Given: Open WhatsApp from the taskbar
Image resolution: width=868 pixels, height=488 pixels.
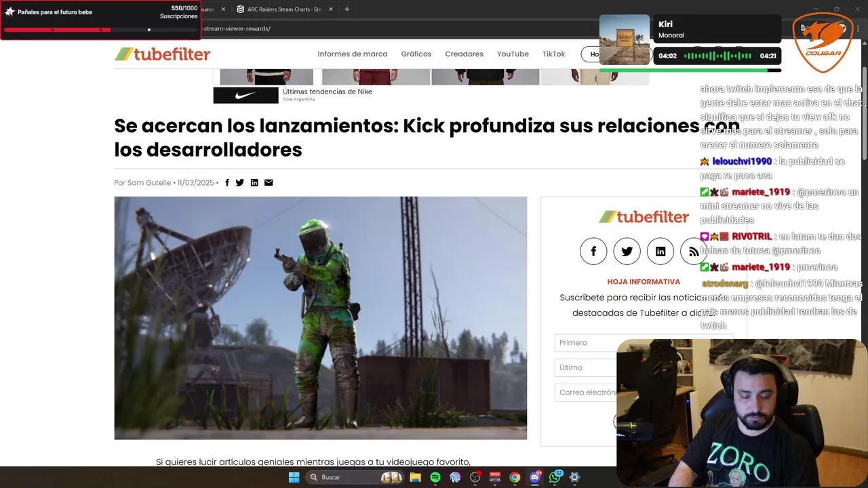Looking at the screenshot, I should tap(555, 477).
